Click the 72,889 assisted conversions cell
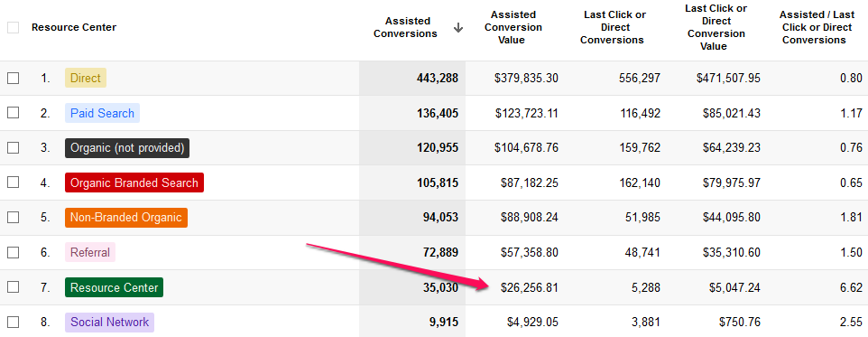 coord(440,252)
